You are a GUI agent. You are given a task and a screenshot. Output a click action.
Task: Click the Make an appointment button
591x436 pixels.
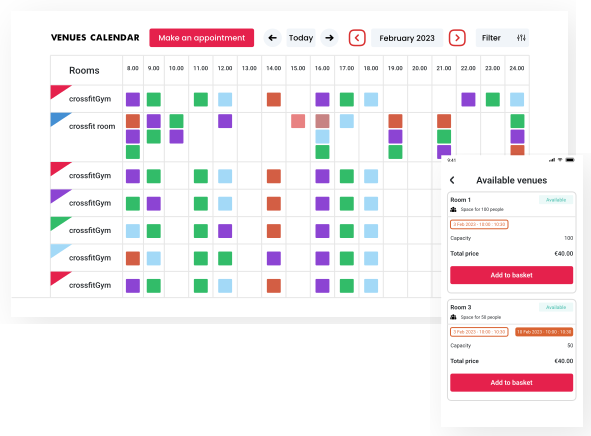pos(202,38)
